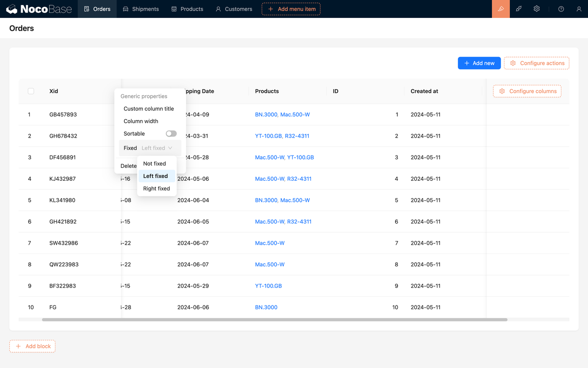Open the plugin manager plug icon

pos(519,9)
